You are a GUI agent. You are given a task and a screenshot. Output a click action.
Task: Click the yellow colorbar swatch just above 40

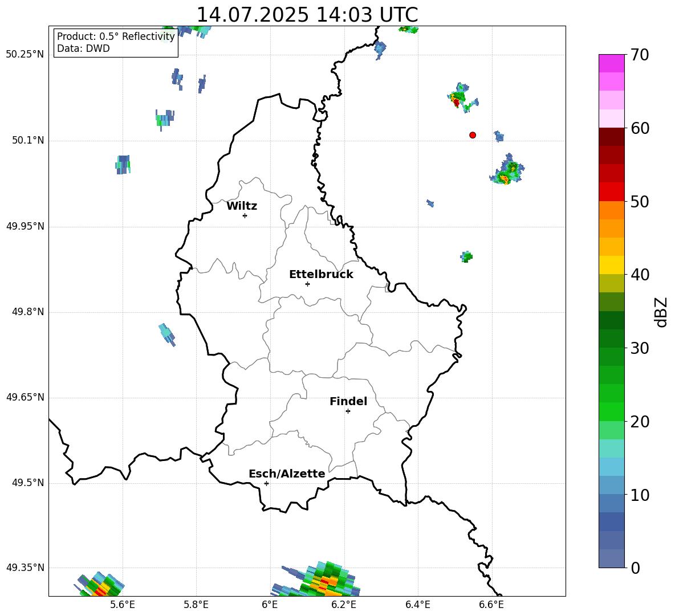point(611,265)
